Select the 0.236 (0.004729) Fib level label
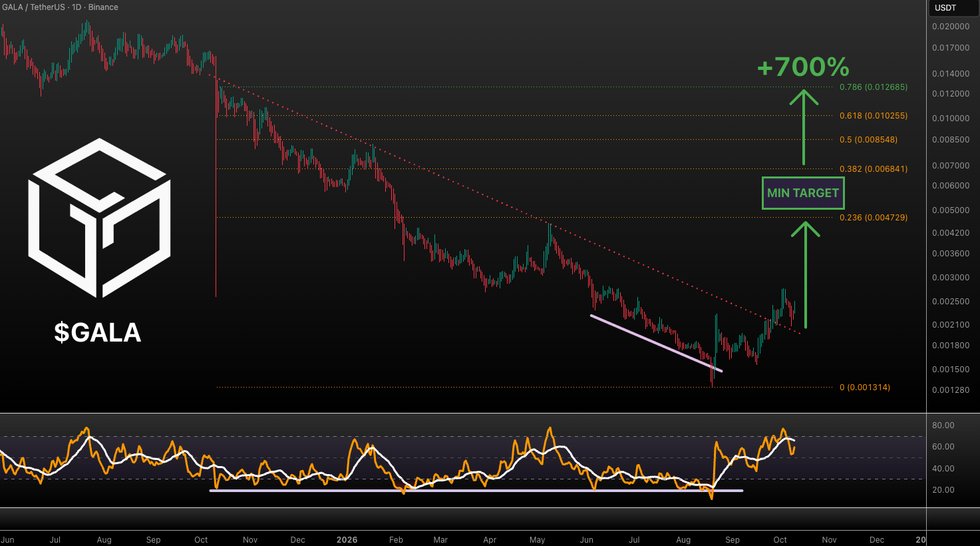Image resolution: width=980 pixels, height=546 pixels. coord(873,218)
